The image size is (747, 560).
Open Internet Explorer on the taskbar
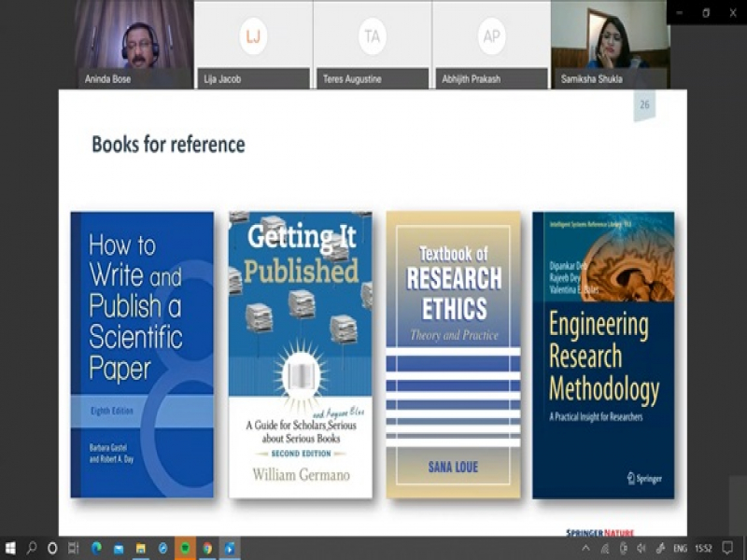[162, 549]
